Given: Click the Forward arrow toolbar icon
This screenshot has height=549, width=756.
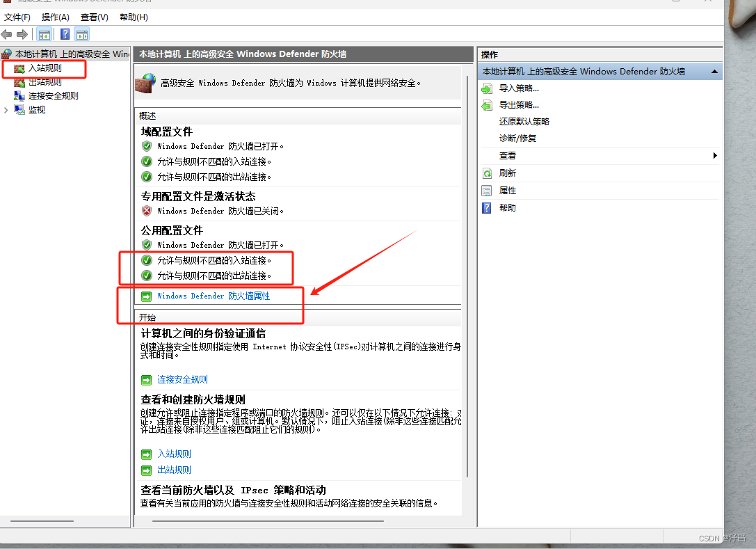Looking at the screenshot, I should (x=22, y=34).
